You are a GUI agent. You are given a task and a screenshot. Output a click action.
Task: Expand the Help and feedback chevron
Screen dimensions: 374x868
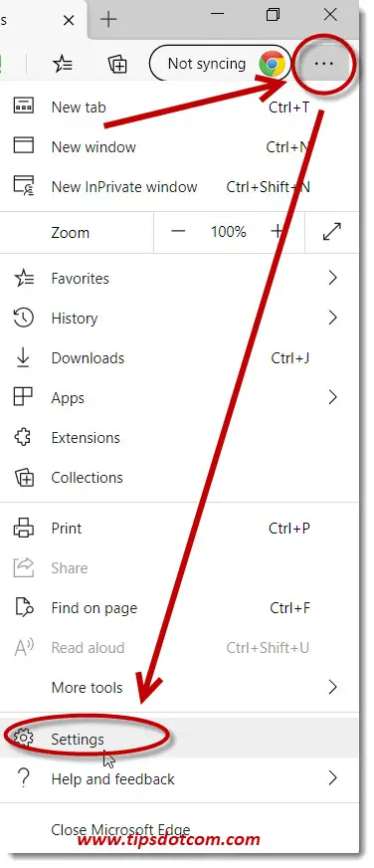point(332,778)
